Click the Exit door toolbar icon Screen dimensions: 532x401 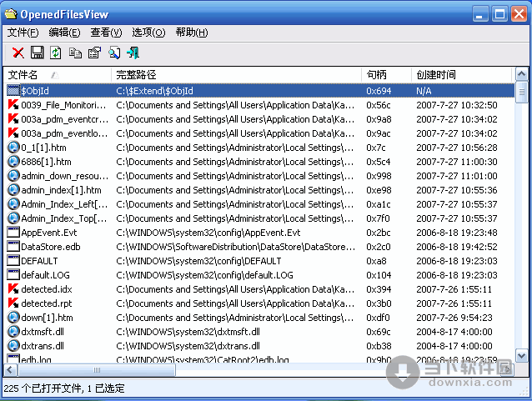(x=133, y=53)
